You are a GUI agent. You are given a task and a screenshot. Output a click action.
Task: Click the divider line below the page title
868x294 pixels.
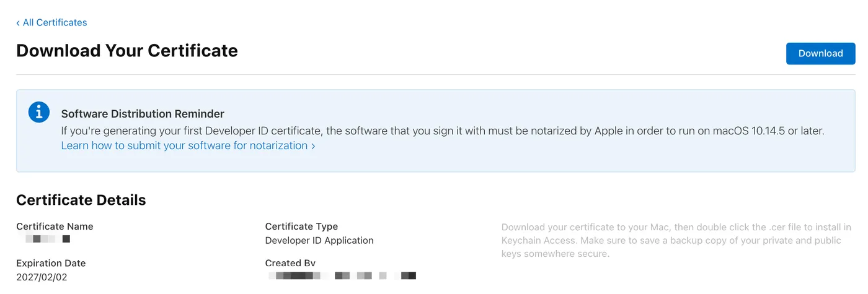434,75
